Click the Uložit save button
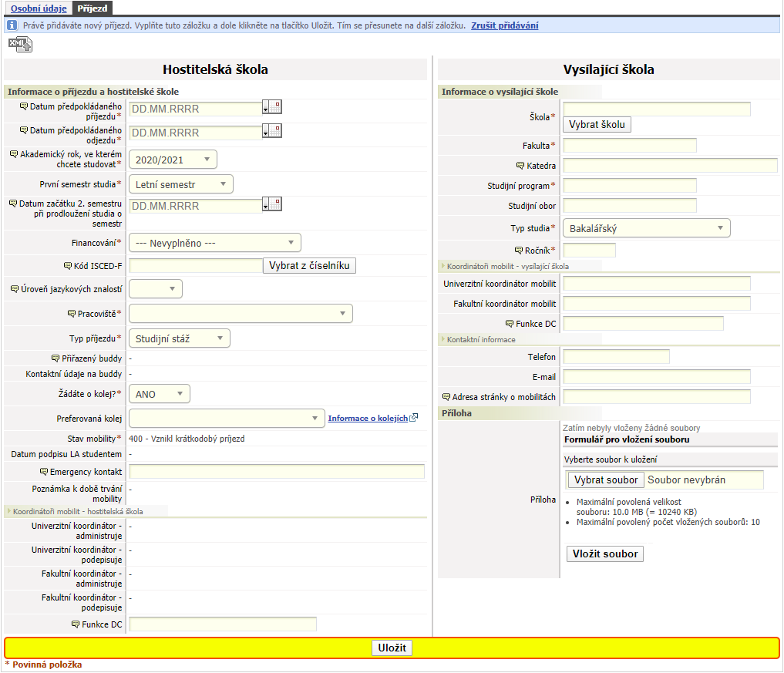Image resolution: width=784 pixels, height=673 pixels. (392, 648)
